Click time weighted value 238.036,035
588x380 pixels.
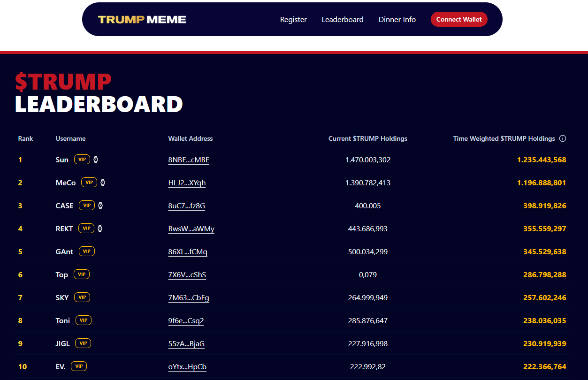click(x=545, y=320)
